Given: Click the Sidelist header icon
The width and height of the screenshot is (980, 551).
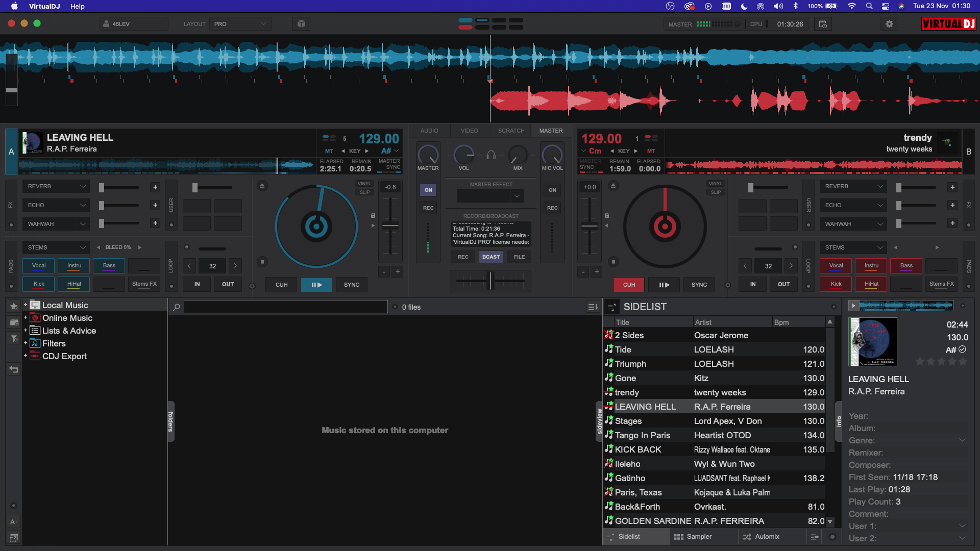Looking at the screenshot, I should click(612, 307).
